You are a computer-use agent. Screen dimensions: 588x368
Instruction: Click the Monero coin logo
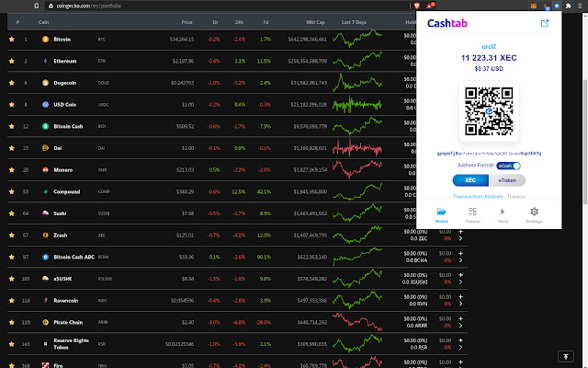(x=45, y=169)
